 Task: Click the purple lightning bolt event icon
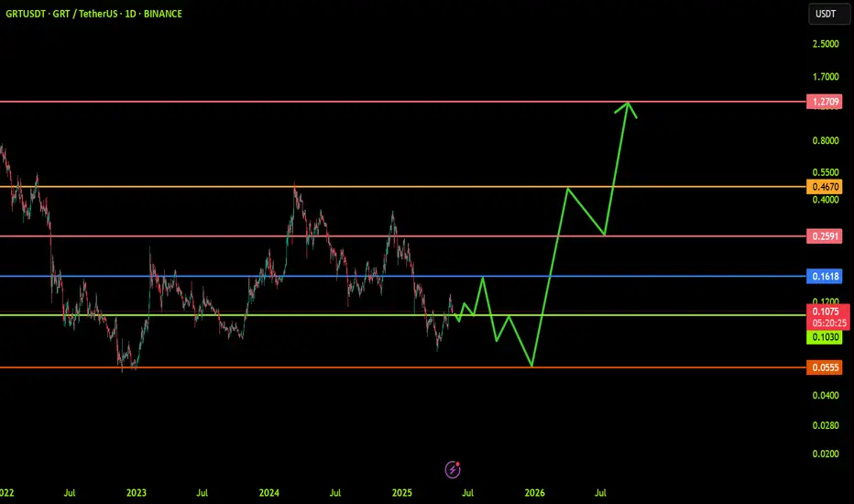coord(453,469)
